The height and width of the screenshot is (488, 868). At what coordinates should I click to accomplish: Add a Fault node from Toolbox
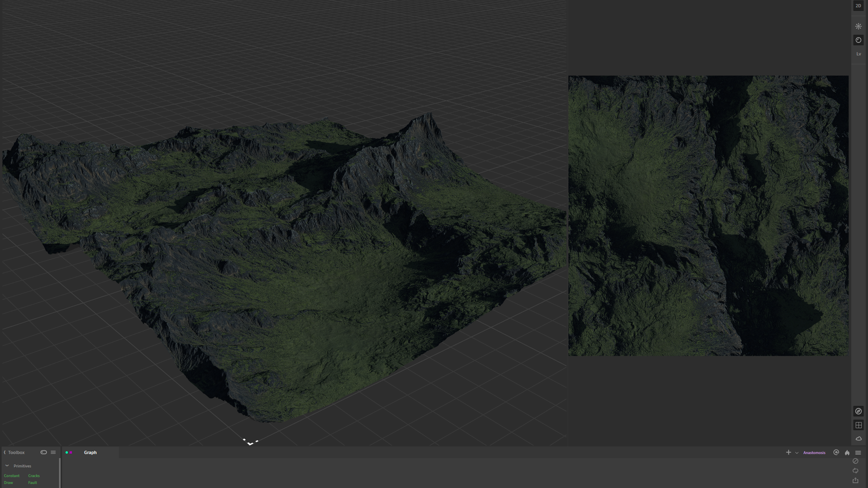tap(33, 483)
